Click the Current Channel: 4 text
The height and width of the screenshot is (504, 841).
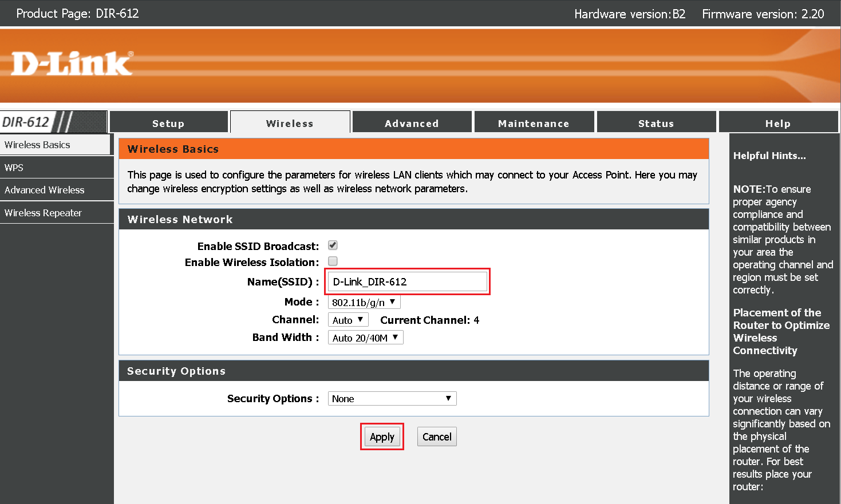pyautogui.click(x=430, y=320)
